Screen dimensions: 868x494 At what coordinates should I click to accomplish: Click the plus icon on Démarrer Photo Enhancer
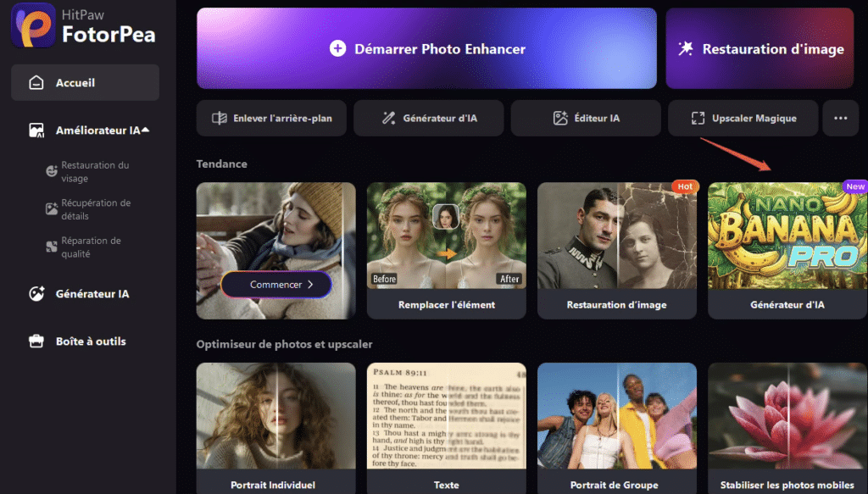click(x=337, y=49)
